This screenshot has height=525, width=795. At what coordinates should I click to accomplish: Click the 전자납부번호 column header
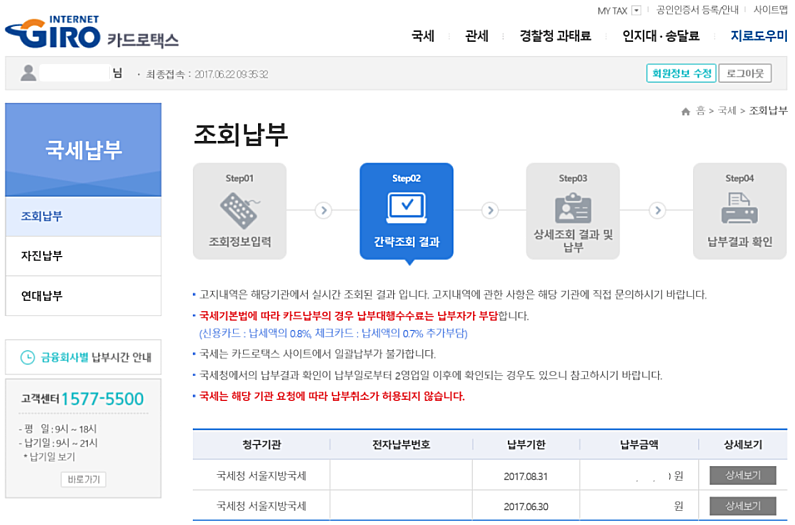point(401,445)
